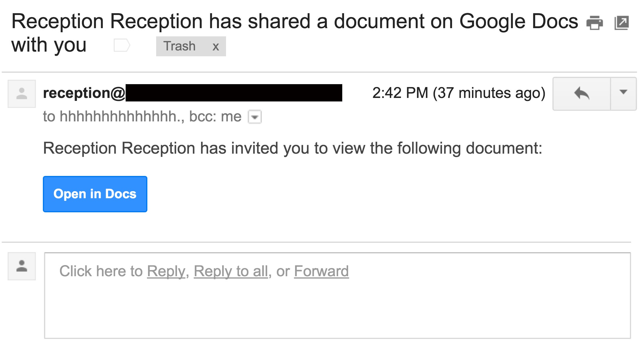Click the reply arrow button

click(582, 94)
